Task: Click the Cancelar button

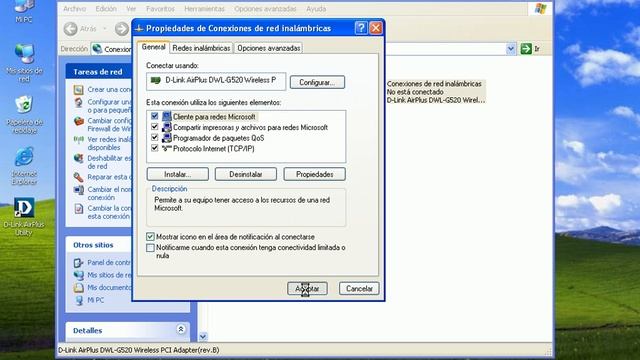Action: click(x=359, y=289)
